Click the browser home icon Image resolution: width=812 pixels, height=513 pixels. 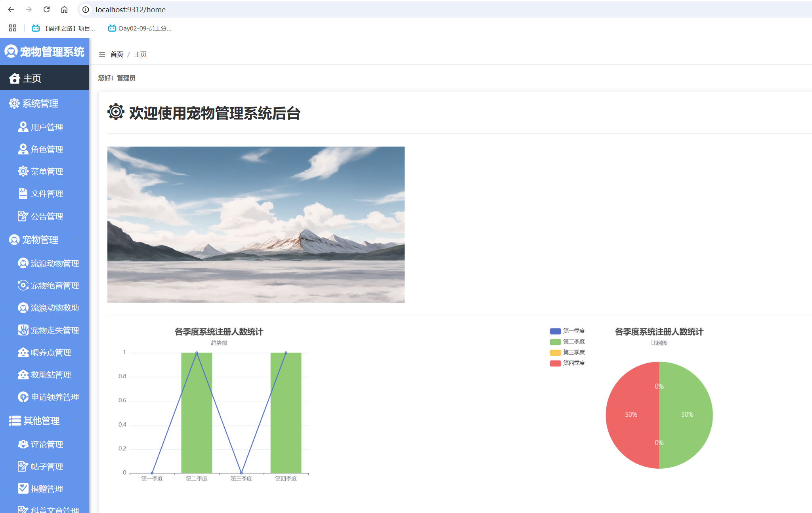[64, 10]
